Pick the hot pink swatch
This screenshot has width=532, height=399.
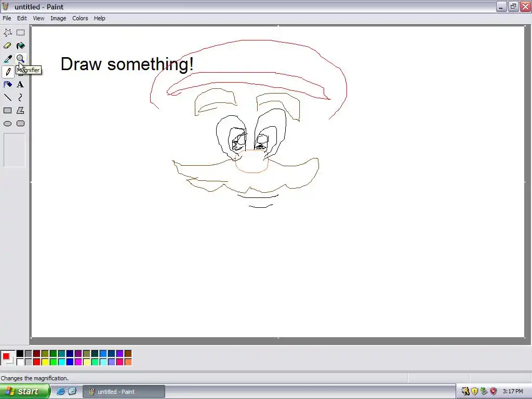click(x=120, y=362)
